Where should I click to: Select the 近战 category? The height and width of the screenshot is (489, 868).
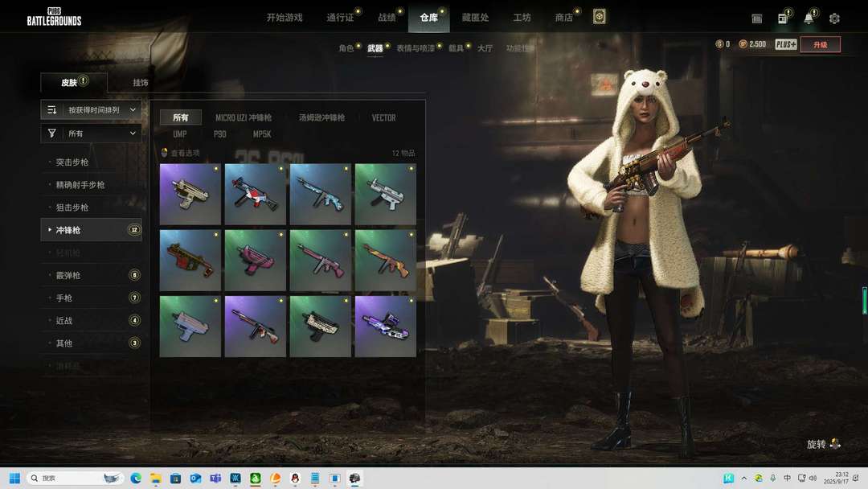92,321
